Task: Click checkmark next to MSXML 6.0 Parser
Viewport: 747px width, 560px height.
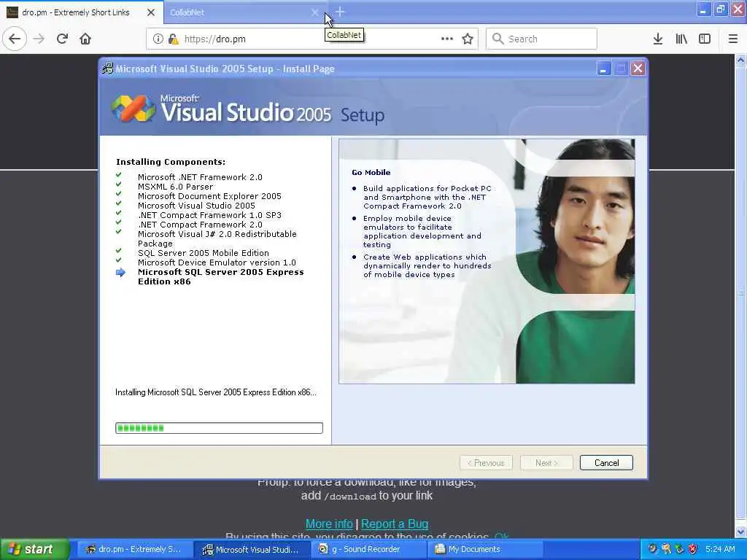Action: click(119, 184)
